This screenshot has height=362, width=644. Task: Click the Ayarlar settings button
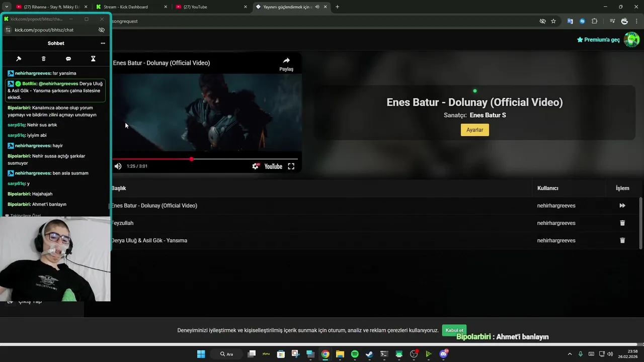point(474,130)
